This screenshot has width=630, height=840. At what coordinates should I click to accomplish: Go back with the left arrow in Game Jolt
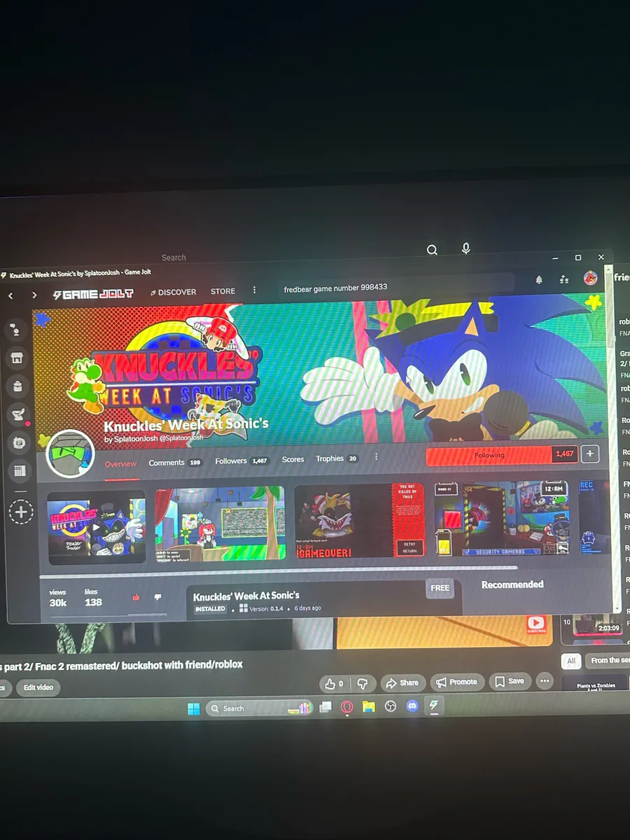coord(10,296)
